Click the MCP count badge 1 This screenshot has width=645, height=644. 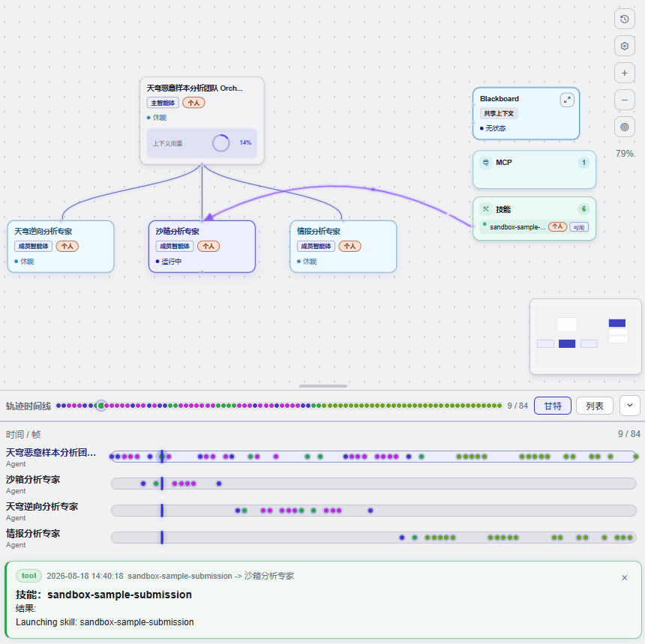click(583, 163)
